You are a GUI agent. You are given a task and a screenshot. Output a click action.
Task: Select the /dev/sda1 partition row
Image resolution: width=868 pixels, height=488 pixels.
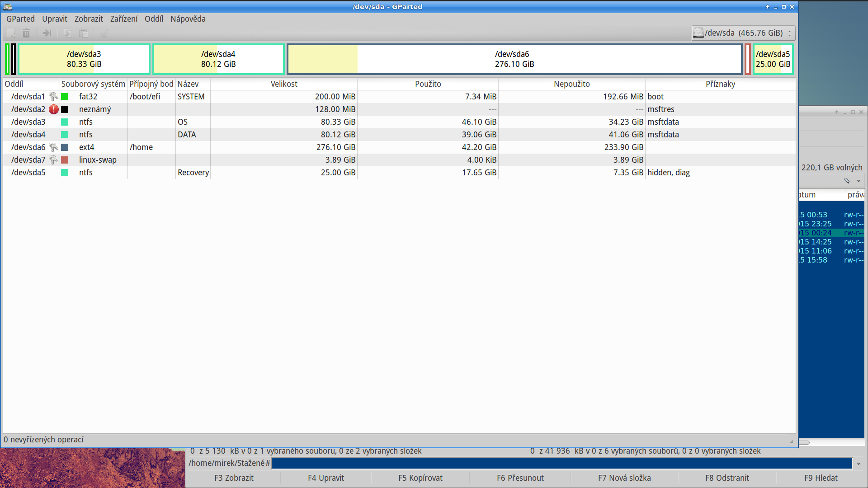(399, 97)
